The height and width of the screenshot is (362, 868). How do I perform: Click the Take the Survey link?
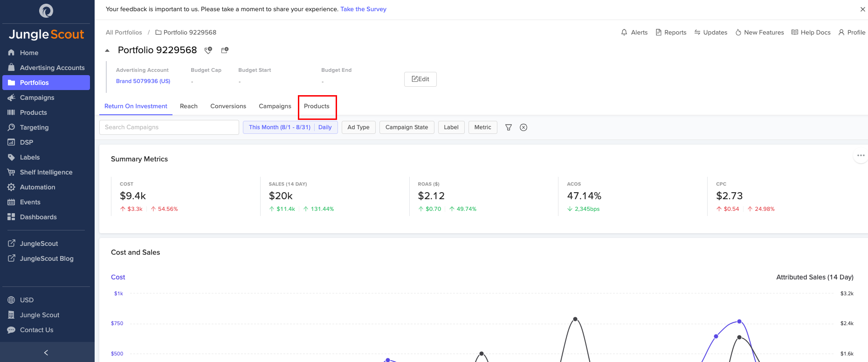[x=363, y=9]
